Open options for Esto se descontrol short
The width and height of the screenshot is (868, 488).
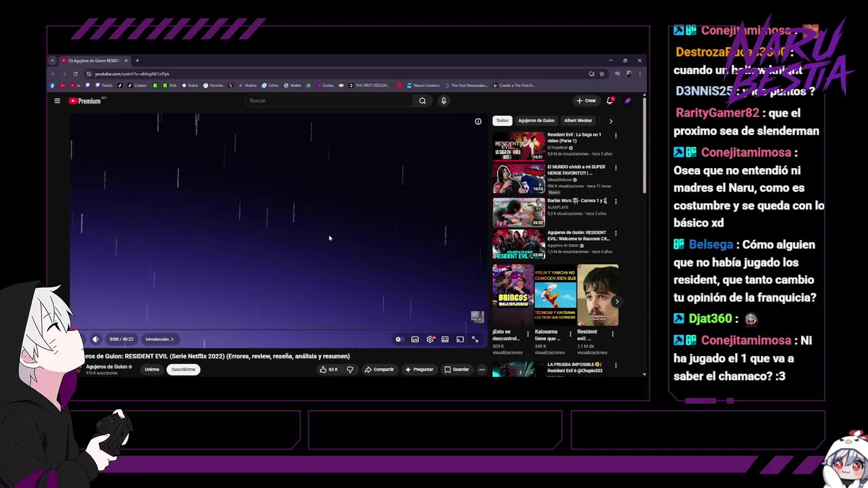528,333
